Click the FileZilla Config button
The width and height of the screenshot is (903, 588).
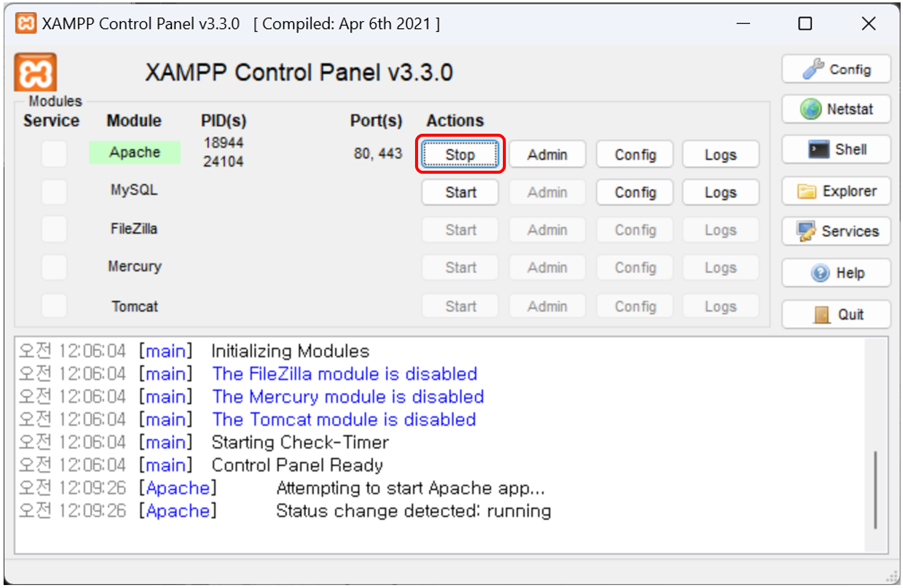(x=635, y=230)
